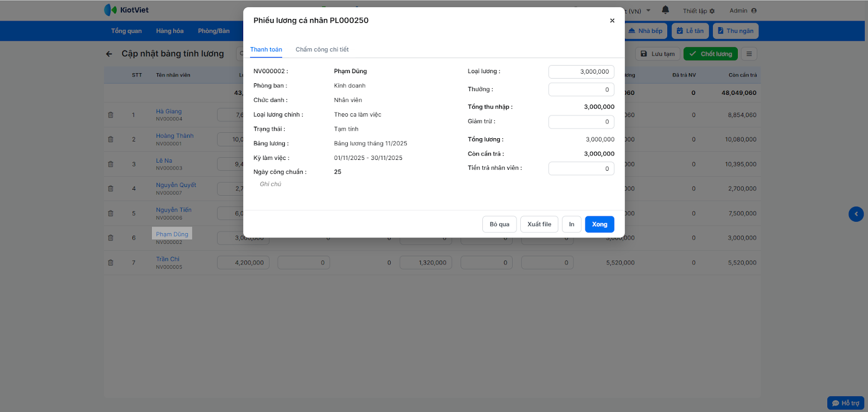Open the KiotViet logo home link

pyautogui.click(x=126, y=10)
